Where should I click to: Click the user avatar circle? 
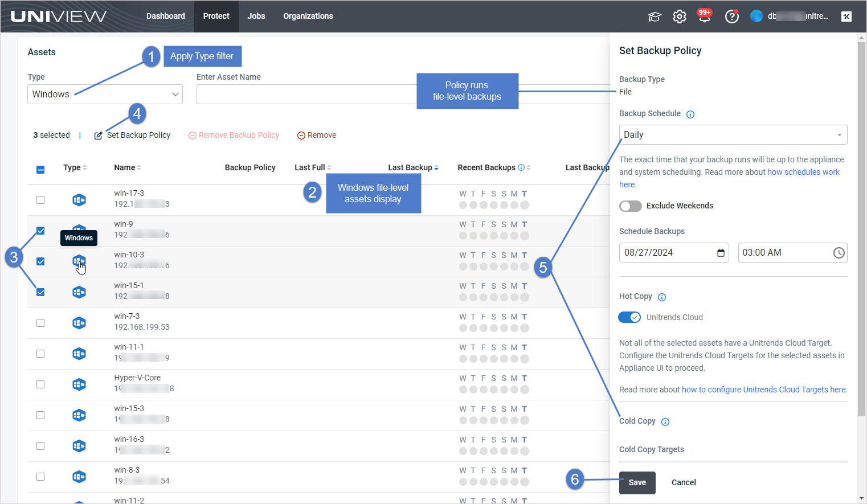pyautogui.click(x=756, y=16)
